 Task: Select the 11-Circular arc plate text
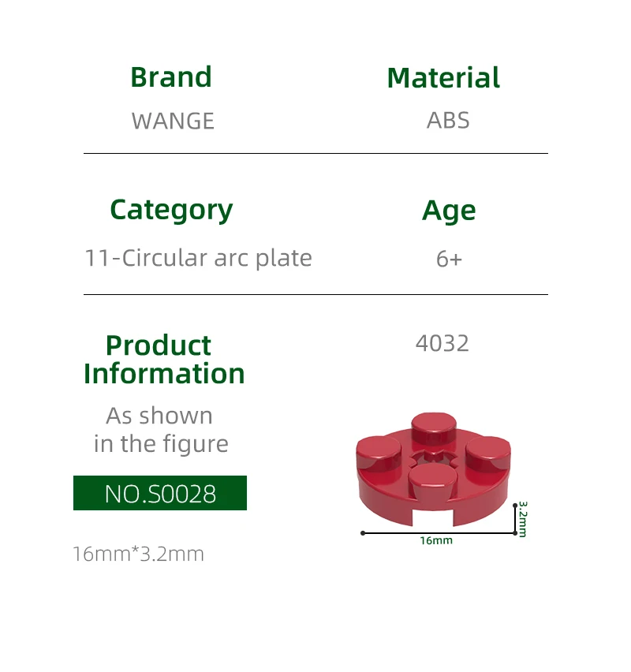tap(198, 258)
